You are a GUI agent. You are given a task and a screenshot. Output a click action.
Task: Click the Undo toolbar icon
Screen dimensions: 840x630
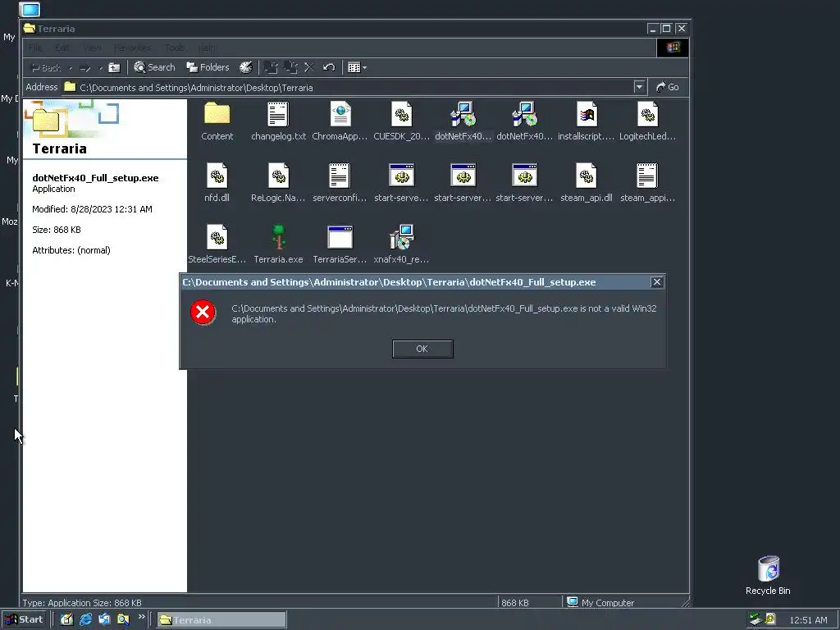click(x=329, y=67)
